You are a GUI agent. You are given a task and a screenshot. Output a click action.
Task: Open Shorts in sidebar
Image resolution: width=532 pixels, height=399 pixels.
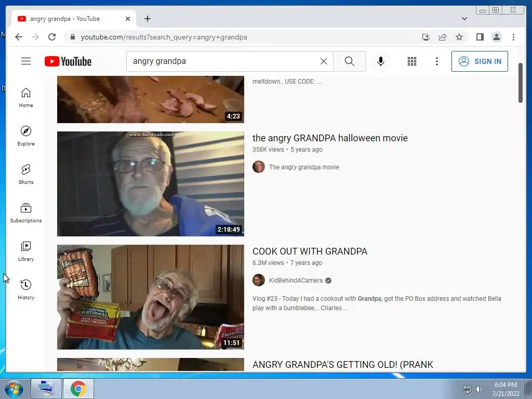26,175
